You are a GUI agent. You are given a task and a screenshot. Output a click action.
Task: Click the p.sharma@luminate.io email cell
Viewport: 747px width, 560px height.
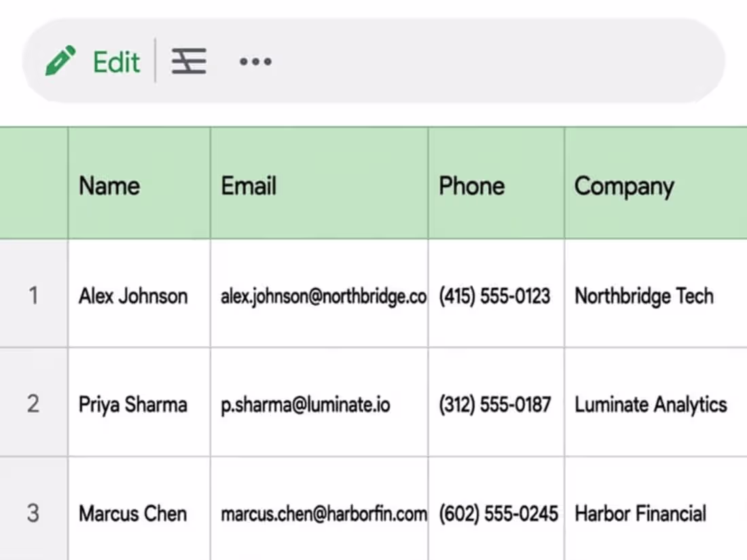[319, 403]
